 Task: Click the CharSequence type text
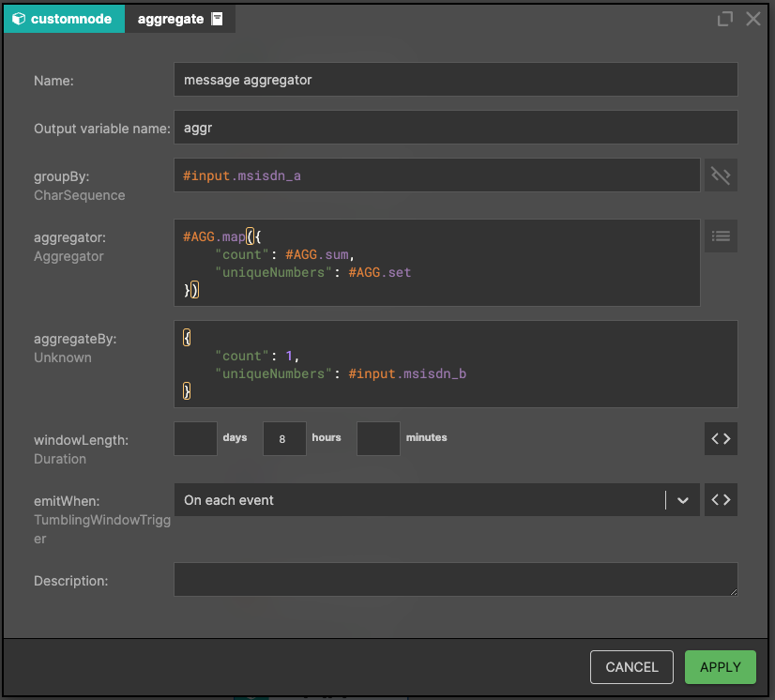(80, 195)
